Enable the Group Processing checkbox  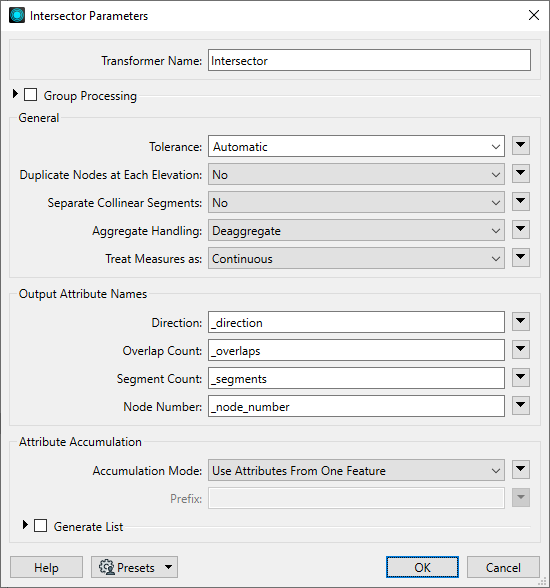pos(30,95)
